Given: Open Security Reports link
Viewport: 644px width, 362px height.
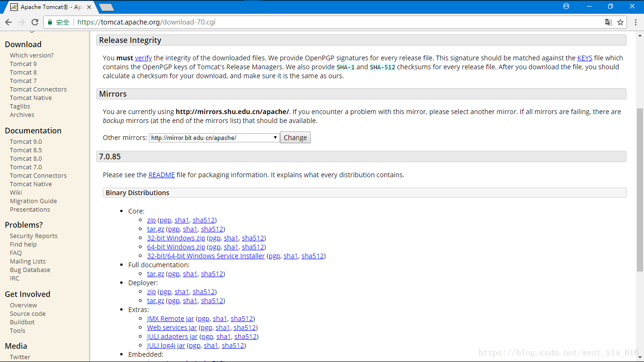Looking at the screenshot, I should point(33,236).
